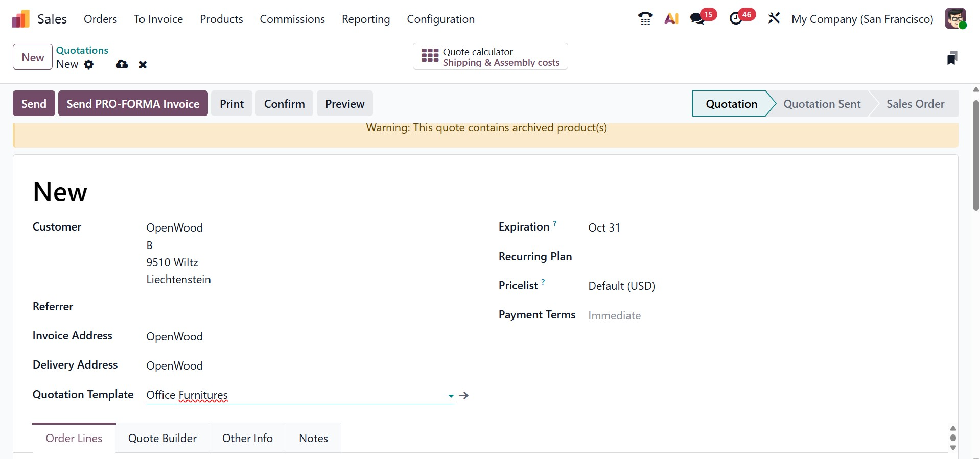Open the Discuss messages icon
This screenshot has height=459, width=980.
pyautogui.click(x=697, y=19)
